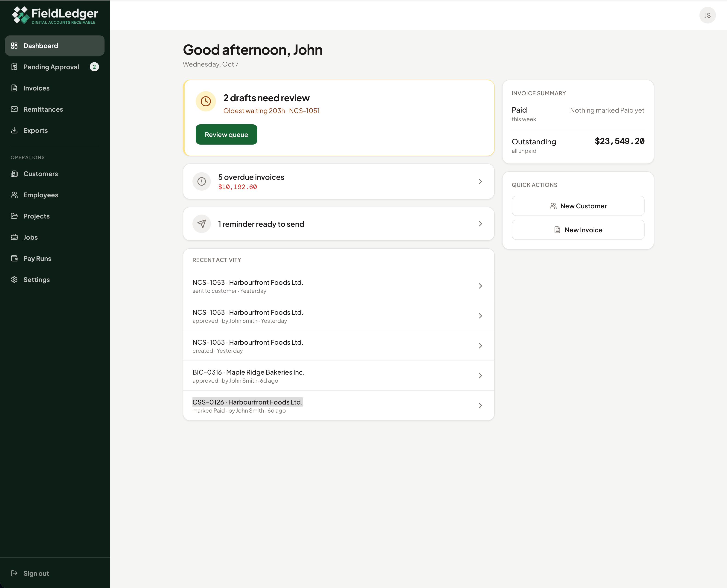Open chevron on NCS-1053 approved row
The image size is (727, 588).
[480, 316]
